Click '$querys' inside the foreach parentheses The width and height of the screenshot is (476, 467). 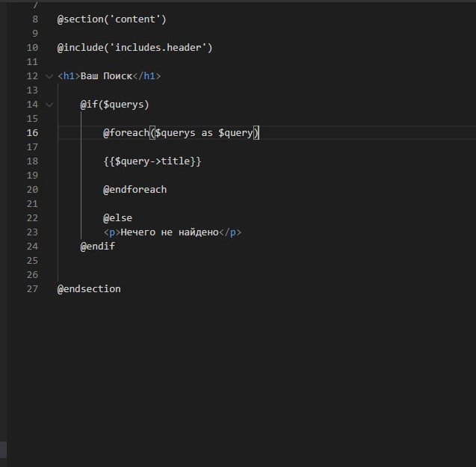coord(175,133)
